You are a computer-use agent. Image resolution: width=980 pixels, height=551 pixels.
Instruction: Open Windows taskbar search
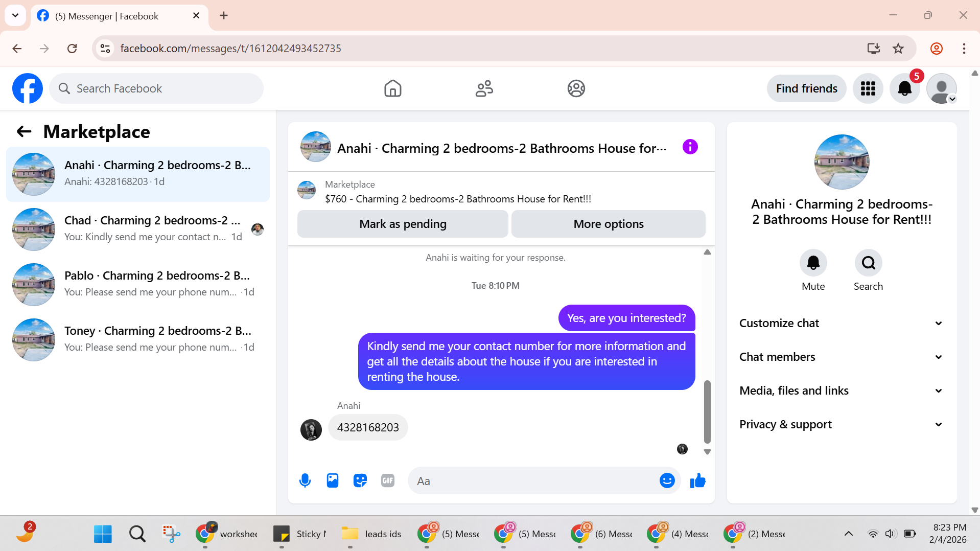137,534
